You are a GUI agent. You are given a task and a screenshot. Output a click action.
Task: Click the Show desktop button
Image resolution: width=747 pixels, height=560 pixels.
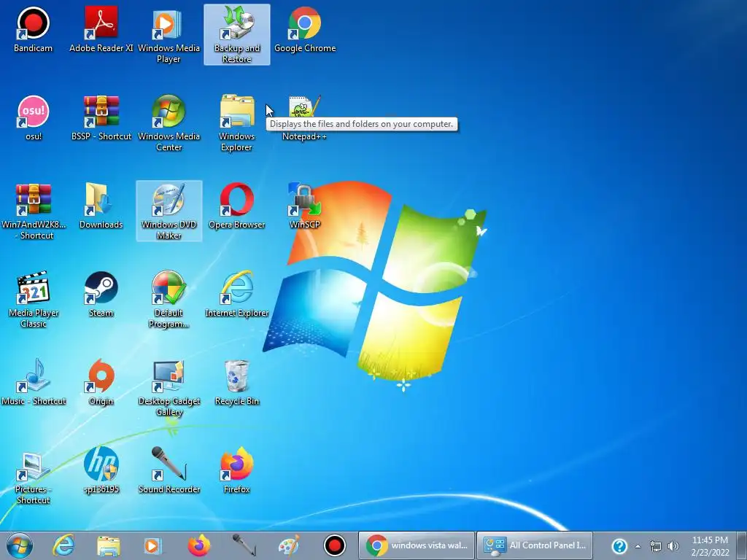pyautogui.click(x=742, y=546)
